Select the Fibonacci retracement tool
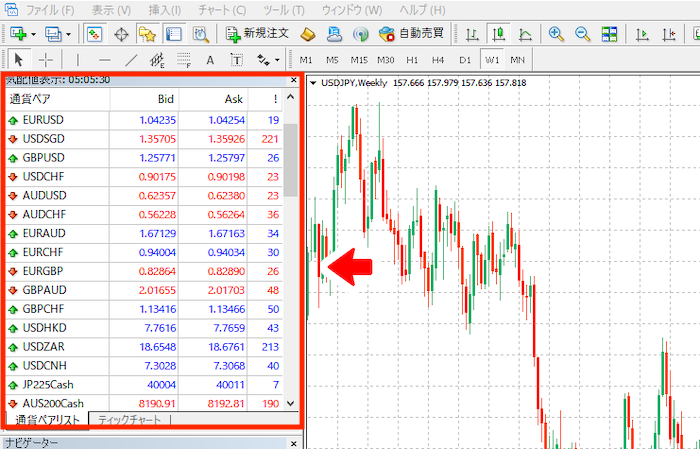 183,59
